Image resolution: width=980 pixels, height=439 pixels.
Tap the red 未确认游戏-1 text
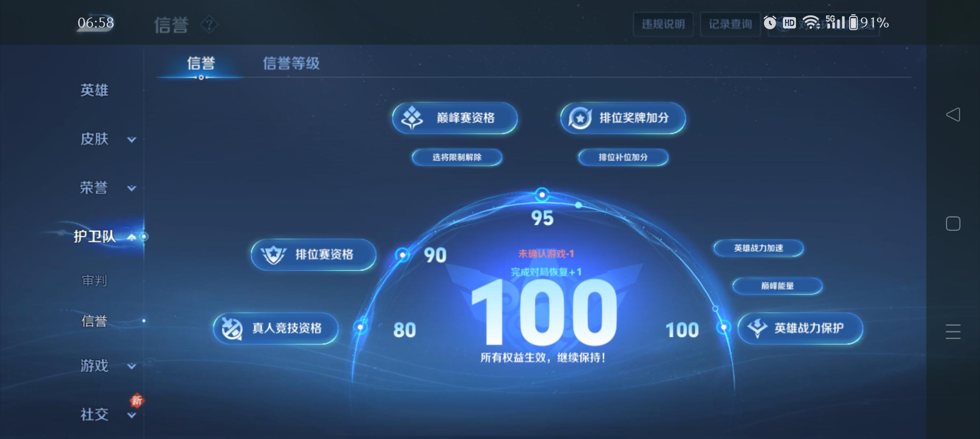click(546, 254)
